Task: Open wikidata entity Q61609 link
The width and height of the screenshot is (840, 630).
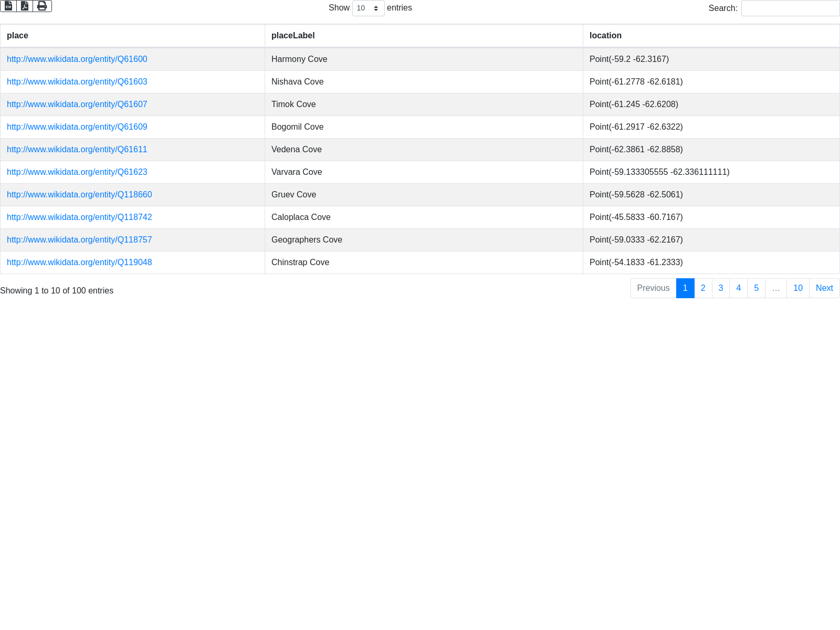Action: [77, 127]
